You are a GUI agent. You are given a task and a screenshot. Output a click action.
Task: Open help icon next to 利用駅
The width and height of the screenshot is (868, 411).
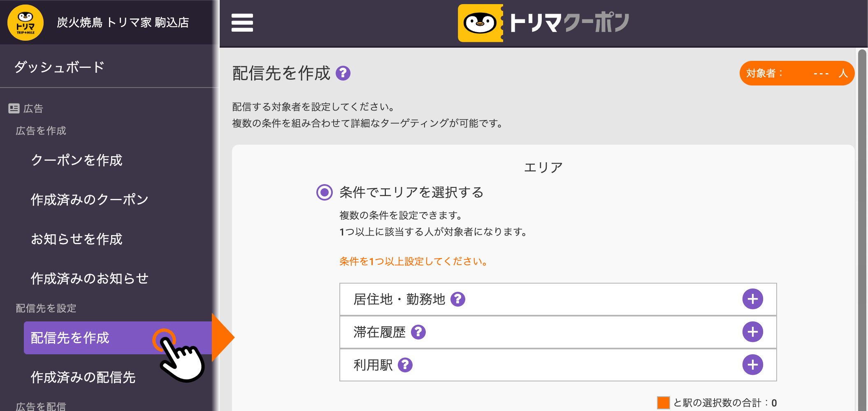[405, 365]
